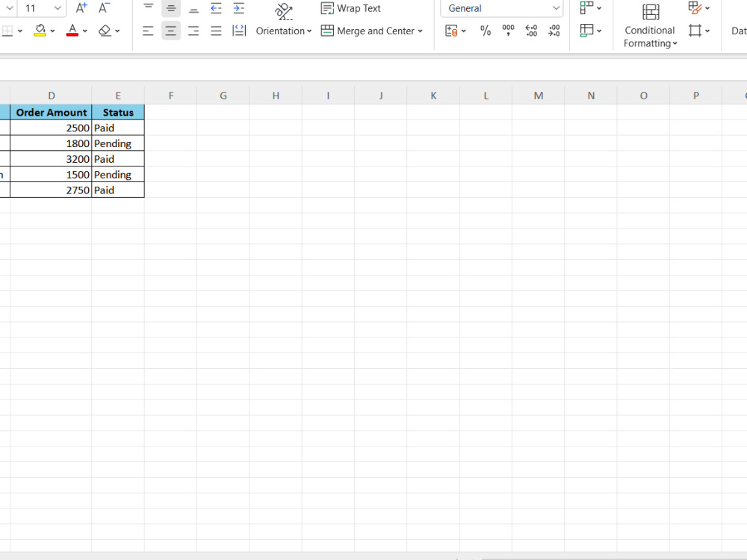Decrease indent
Screen dimensions: 747x560
(x=216, y=8)
